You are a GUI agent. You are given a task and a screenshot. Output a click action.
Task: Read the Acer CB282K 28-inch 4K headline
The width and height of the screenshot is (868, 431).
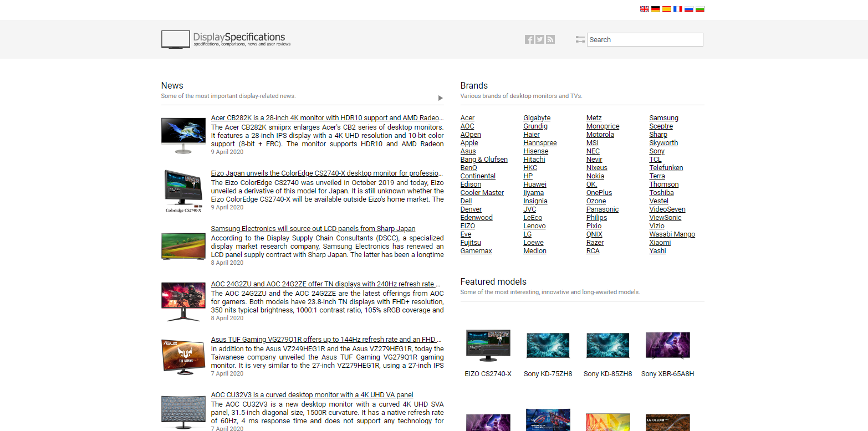click(328, 118)
